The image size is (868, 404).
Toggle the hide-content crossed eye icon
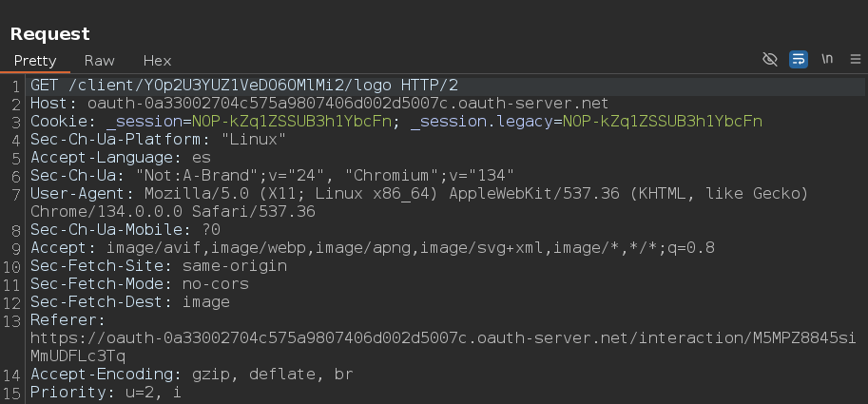point(771,60)
